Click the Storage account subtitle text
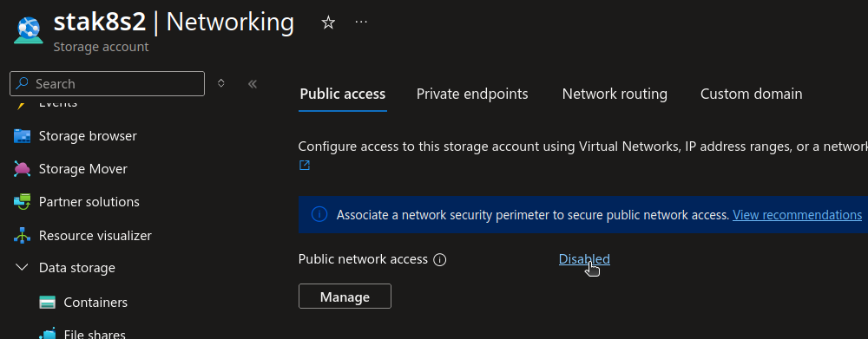This screenshot has width=868, height=339. click(101, 47)
